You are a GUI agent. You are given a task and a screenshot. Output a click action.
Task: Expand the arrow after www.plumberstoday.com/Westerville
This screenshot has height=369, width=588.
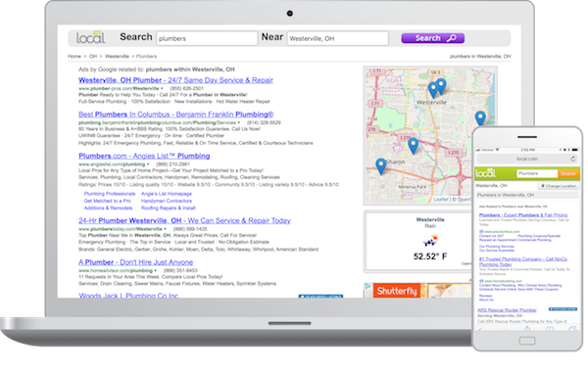pos(165,229)
